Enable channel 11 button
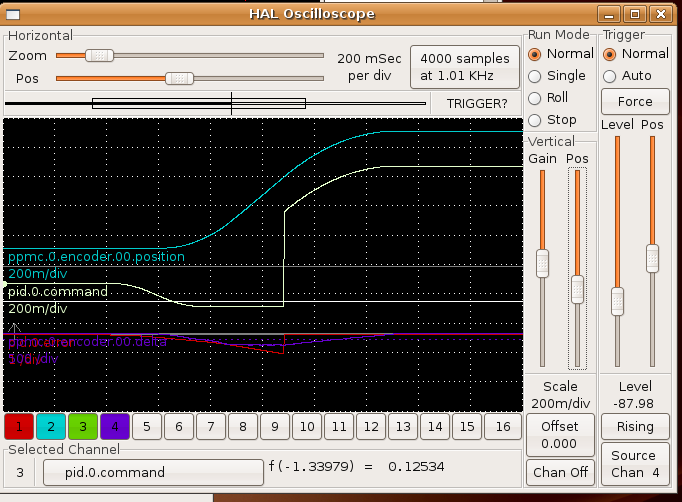Screen dimensions: 682x502 (x=339, y=426)
